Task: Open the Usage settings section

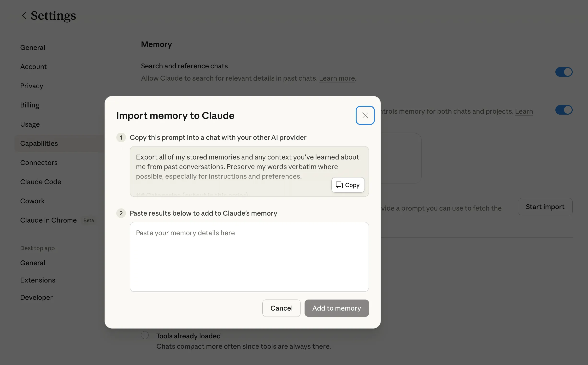Action: pyautogui.click(x=30, y=124)
